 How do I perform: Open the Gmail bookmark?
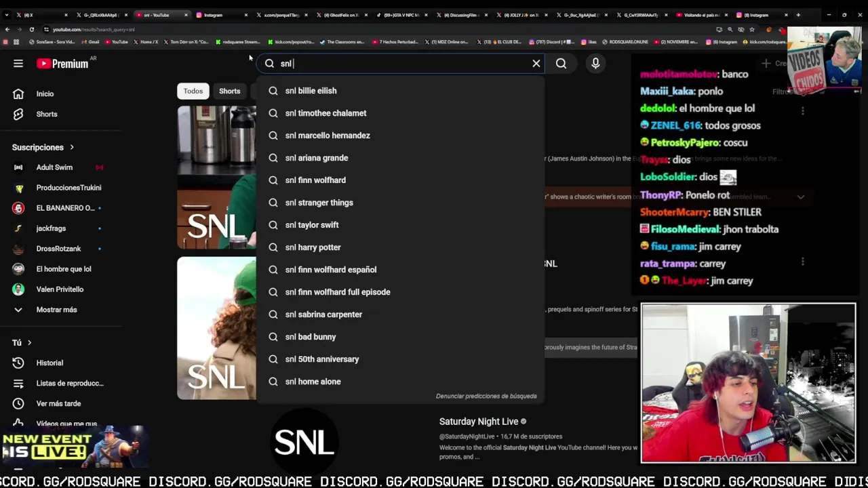click(90, 42)
